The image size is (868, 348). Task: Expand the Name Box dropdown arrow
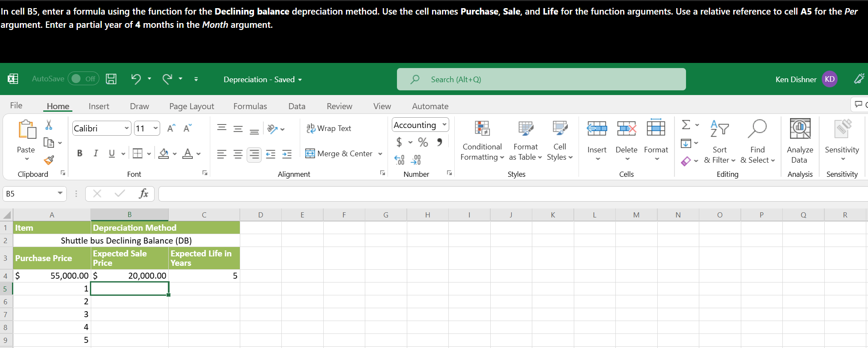click(60, 193)
